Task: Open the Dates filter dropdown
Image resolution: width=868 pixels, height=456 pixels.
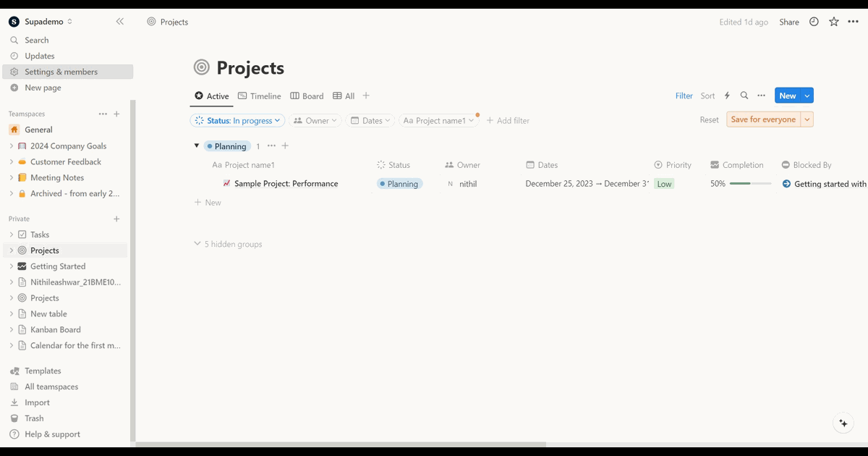Action: pyautogui.click(x=370, y=121)
